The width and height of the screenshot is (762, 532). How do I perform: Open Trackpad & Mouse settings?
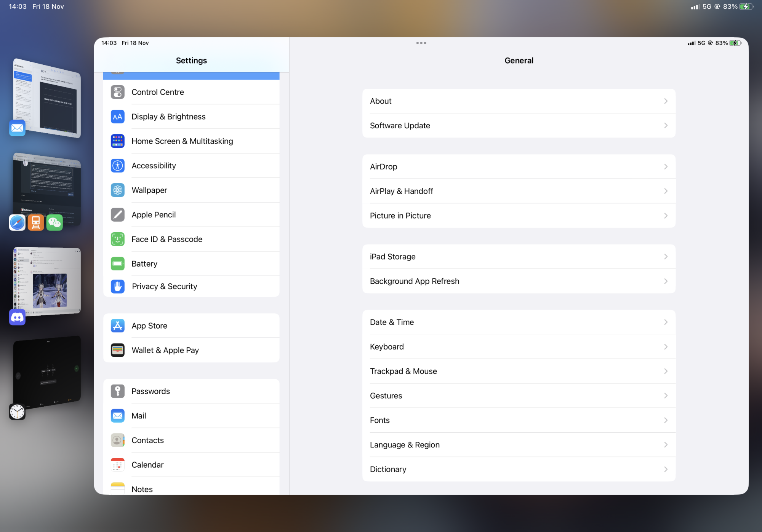[x=519, y=371]
